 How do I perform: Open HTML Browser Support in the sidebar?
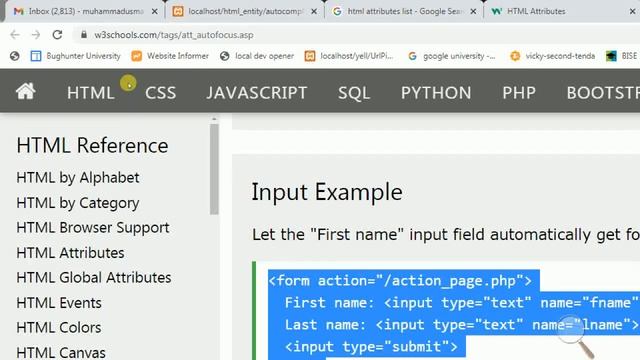tap(93, 228)
